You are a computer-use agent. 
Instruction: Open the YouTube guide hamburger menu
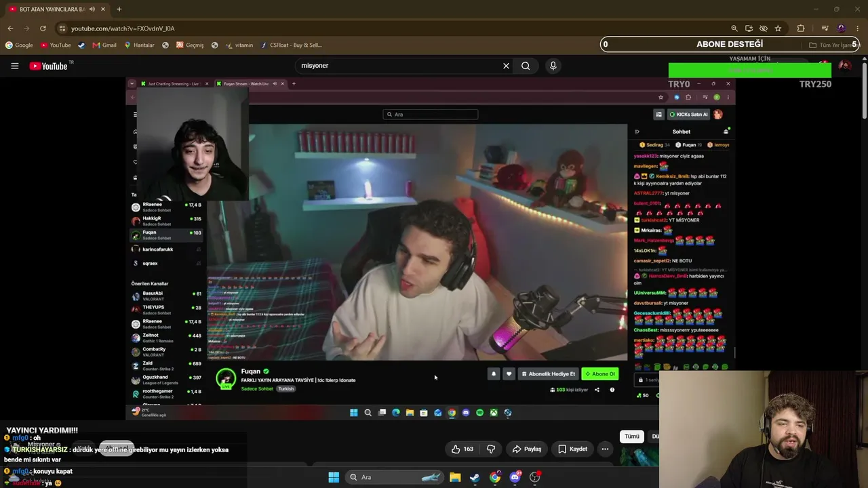click(14, 66)
